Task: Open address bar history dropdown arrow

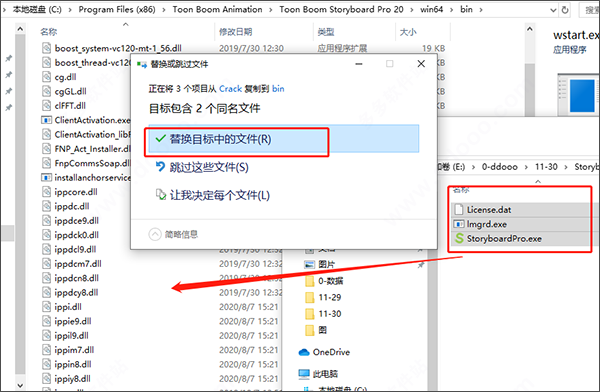Action: pyautogui.click(x=553, y=10)
